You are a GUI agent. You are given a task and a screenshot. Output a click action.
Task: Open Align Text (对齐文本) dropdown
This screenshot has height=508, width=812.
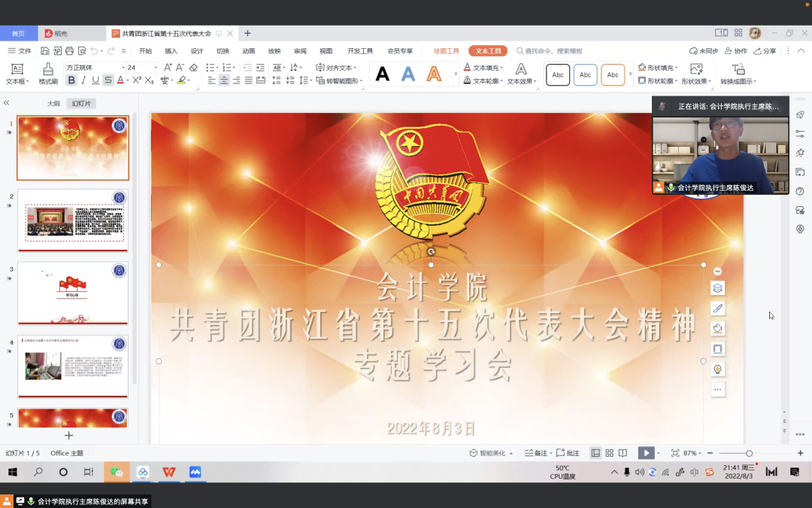click(x=335, y=68)
